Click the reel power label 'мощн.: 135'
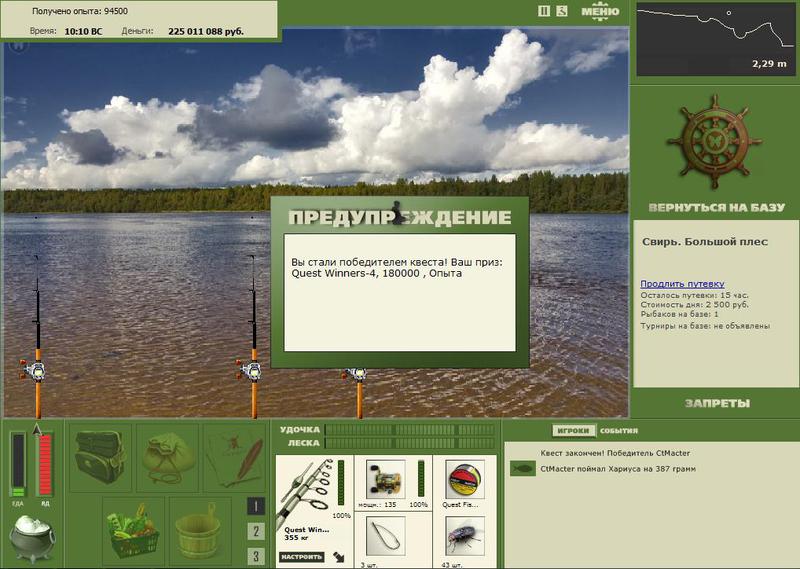The height and width of the screenshot is (569, 800). 377,505
